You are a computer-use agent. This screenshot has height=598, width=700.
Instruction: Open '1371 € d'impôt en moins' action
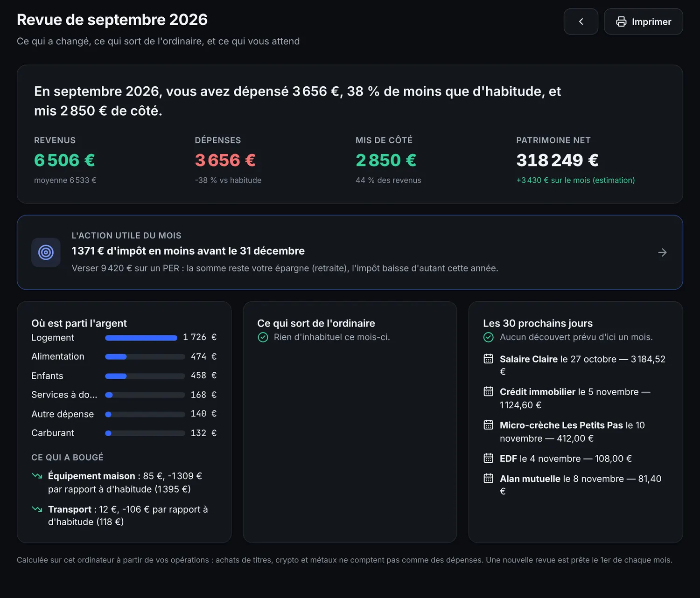[x=350, y=252]
